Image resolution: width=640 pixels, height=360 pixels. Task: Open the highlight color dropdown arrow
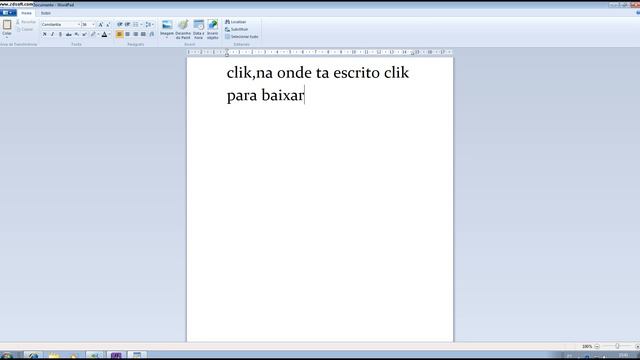tap(98, 34)
